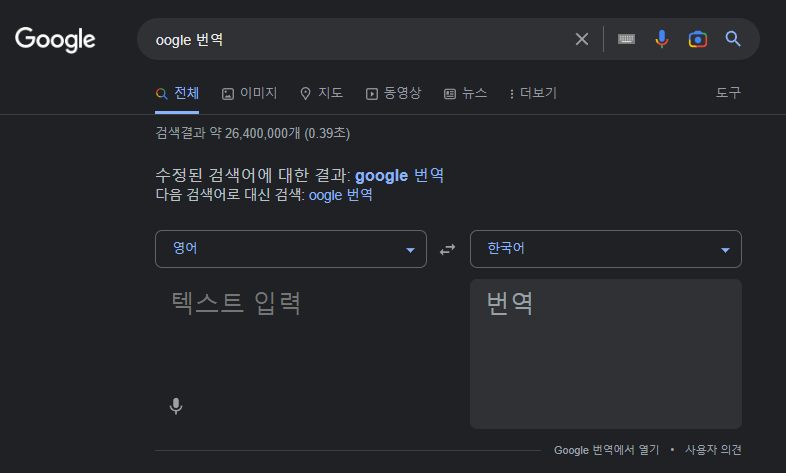Click the 사용자 의견 feedback link
This screenshot has width=786, height=473.
click(x=713, y=450)
